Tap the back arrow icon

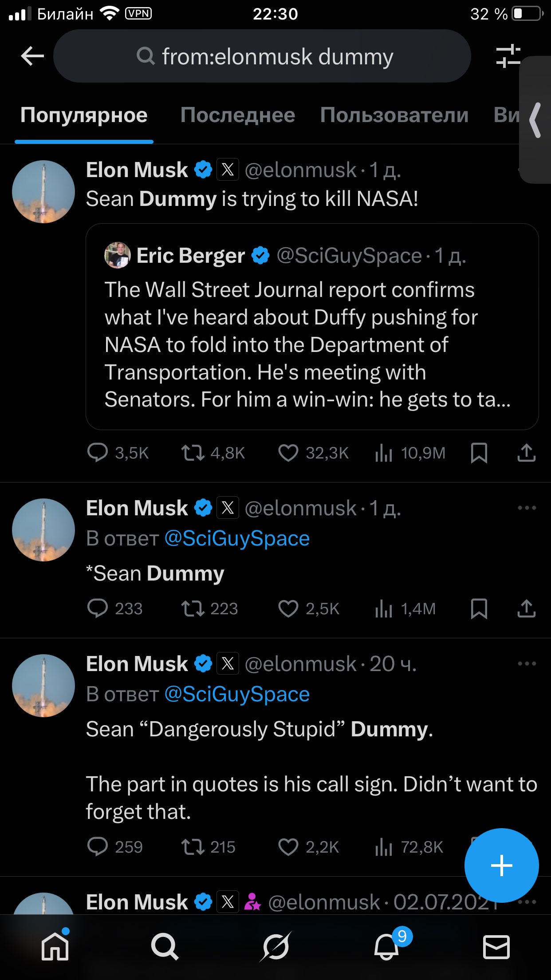click(32, 56)
